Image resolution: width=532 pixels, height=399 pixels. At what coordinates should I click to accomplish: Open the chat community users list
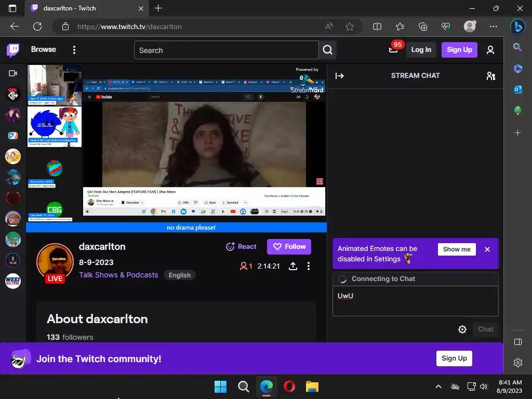click(490, 76)
